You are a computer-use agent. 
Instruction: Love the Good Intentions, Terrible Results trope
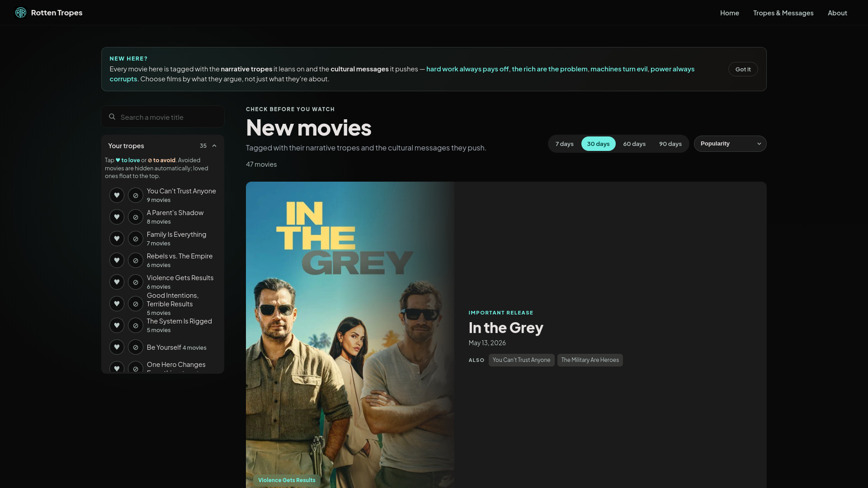click(117, 304)
